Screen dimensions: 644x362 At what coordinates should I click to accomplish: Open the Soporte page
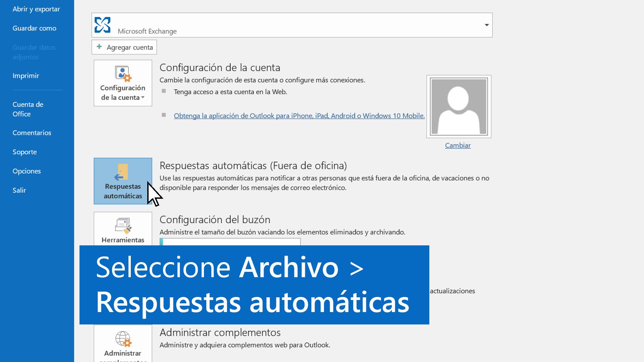[24, 152]
